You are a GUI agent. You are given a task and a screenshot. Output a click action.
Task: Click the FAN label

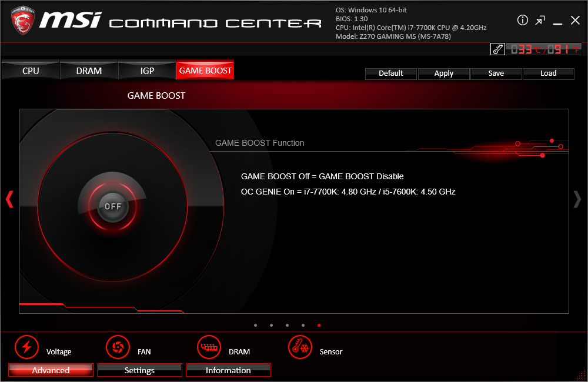click(144, 351)
